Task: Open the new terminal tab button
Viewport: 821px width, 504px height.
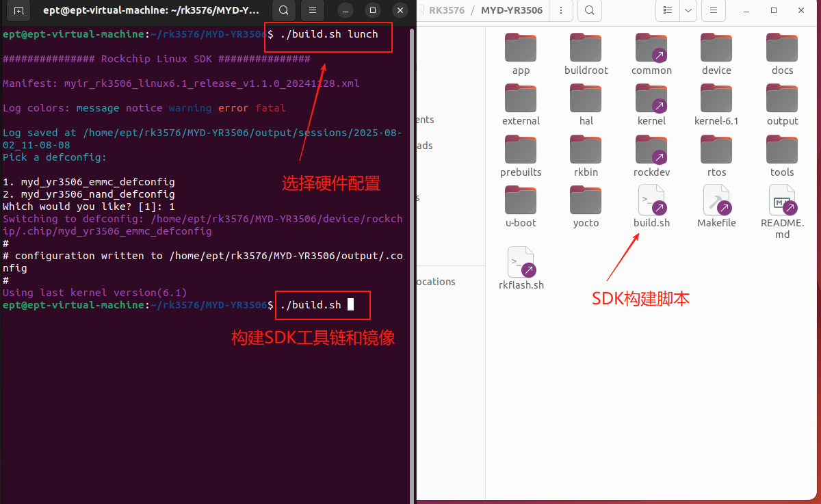Action: (18, 11)
